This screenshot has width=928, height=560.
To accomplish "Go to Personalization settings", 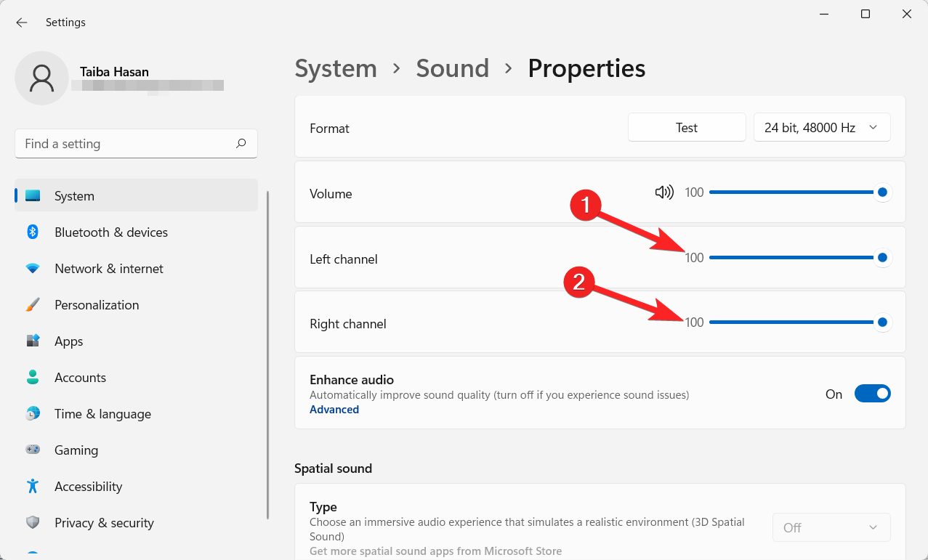I will pos(136,304).
